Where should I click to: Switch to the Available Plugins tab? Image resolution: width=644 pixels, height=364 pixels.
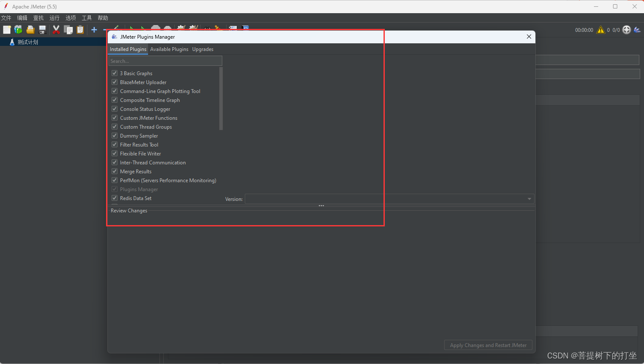[169, 49]
